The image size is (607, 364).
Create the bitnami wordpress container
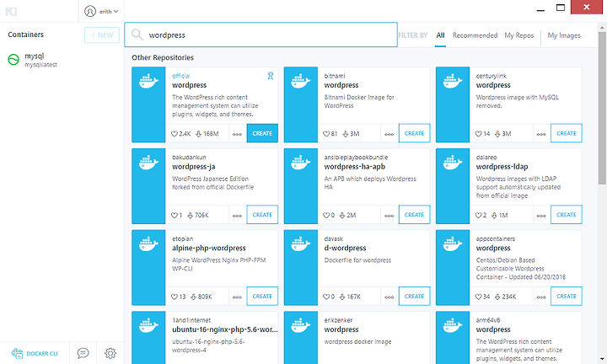[x=414, y=133]
